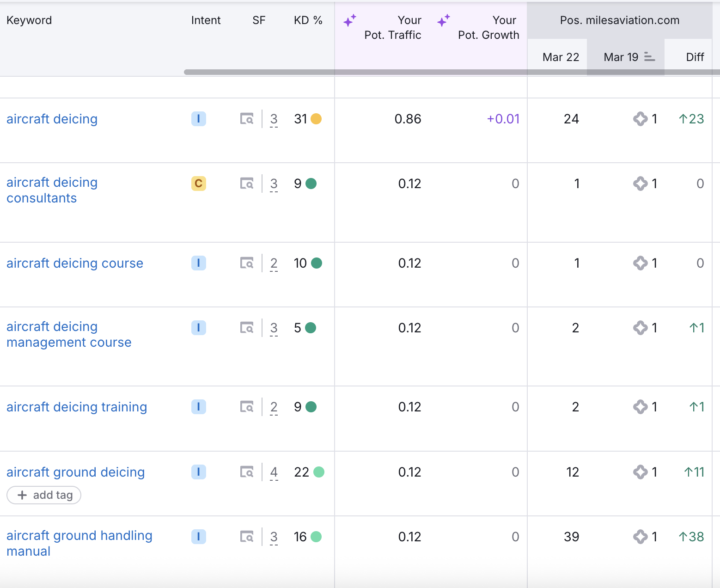
Task: Click the horizontal scrollbar under headers
Action: click(x=416, y=72)
